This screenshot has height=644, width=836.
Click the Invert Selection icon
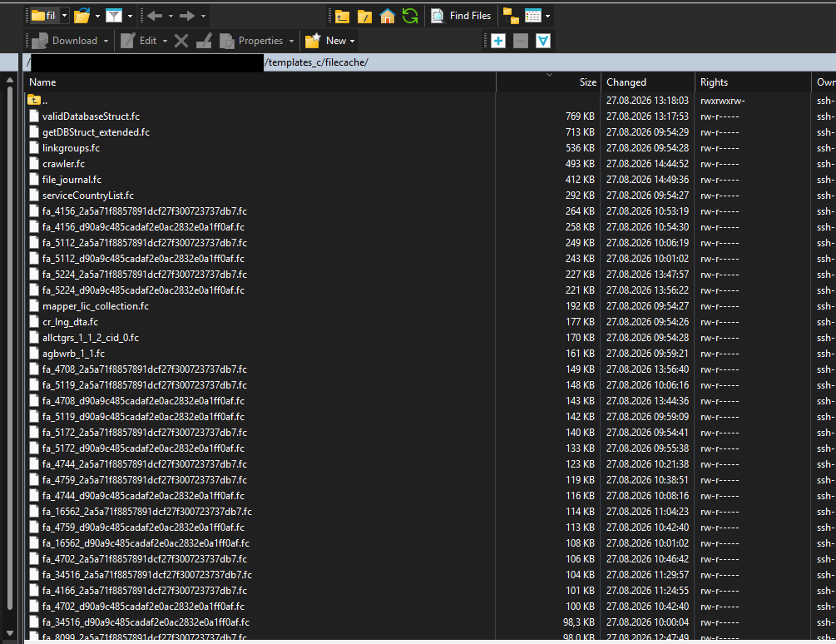pyautogui.click(x=542, y=41)
